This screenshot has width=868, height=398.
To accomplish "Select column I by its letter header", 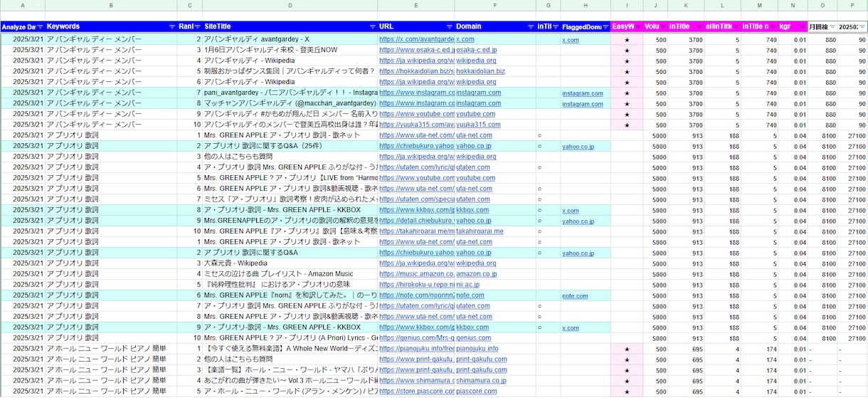I will click(x=627, y=6).
